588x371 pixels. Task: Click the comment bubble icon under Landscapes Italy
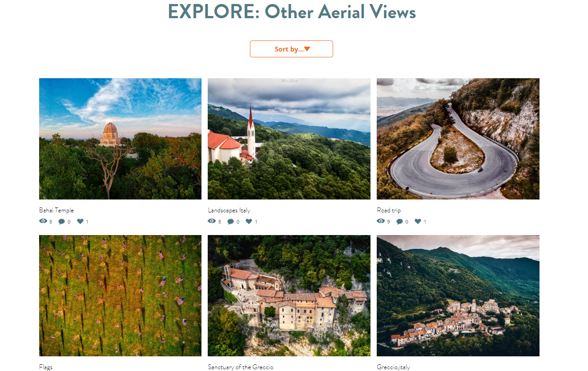[230, 221]
